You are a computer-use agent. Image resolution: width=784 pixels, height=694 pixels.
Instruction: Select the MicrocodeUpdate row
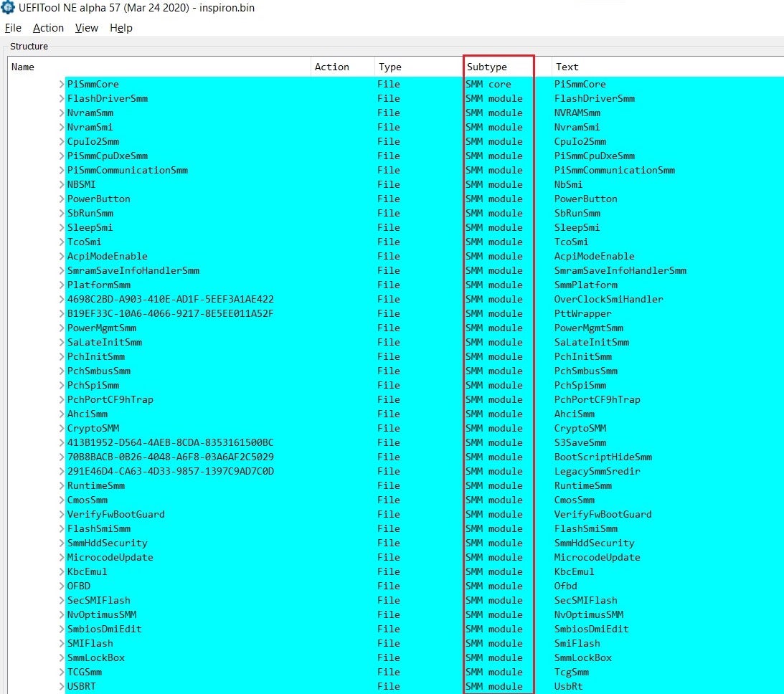coord(110,558)
